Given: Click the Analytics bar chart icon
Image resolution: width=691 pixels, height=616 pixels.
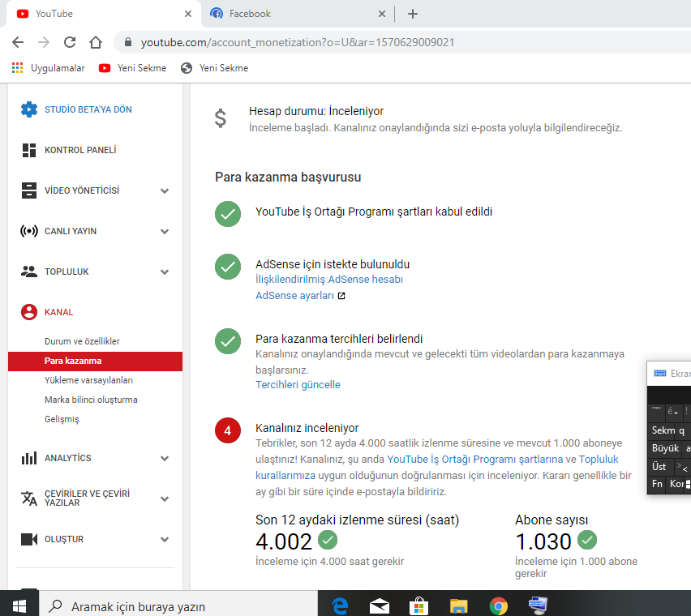Looking at the screenshot, I should [29, 459].
